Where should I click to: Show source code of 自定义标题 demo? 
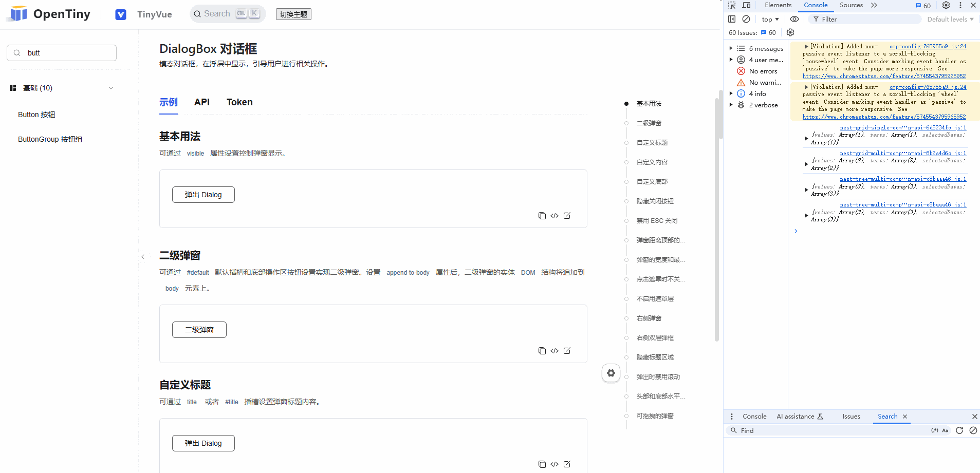[x=554, y=464]
